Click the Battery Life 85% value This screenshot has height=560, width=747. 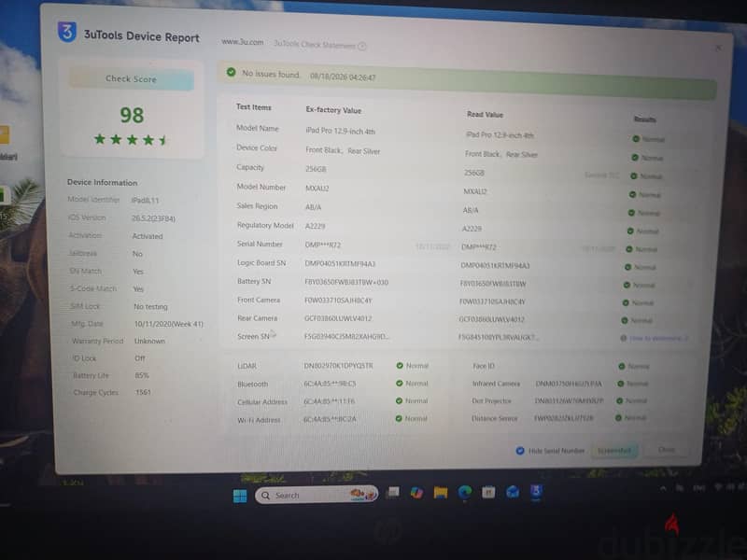point(142,375)
